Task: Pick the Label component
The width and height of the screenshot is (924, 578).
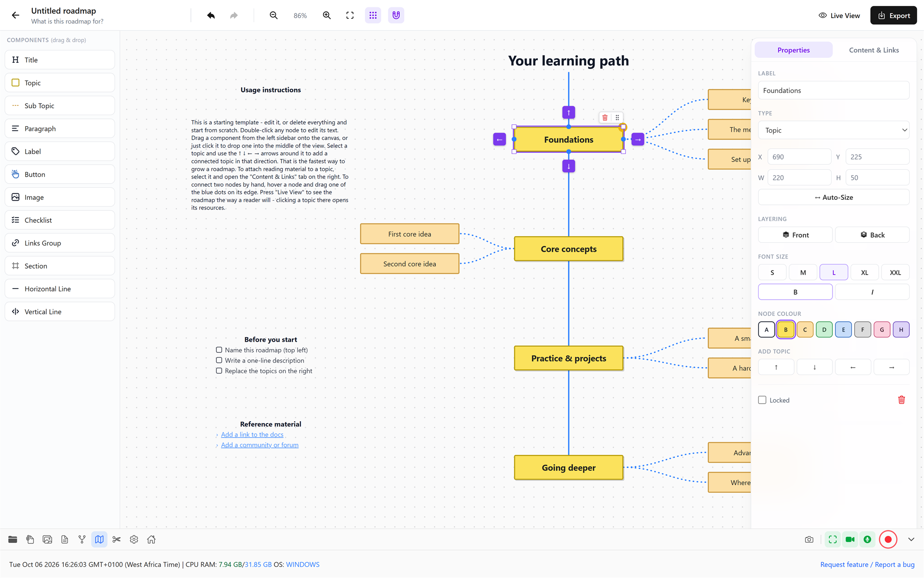Action: 60,151
